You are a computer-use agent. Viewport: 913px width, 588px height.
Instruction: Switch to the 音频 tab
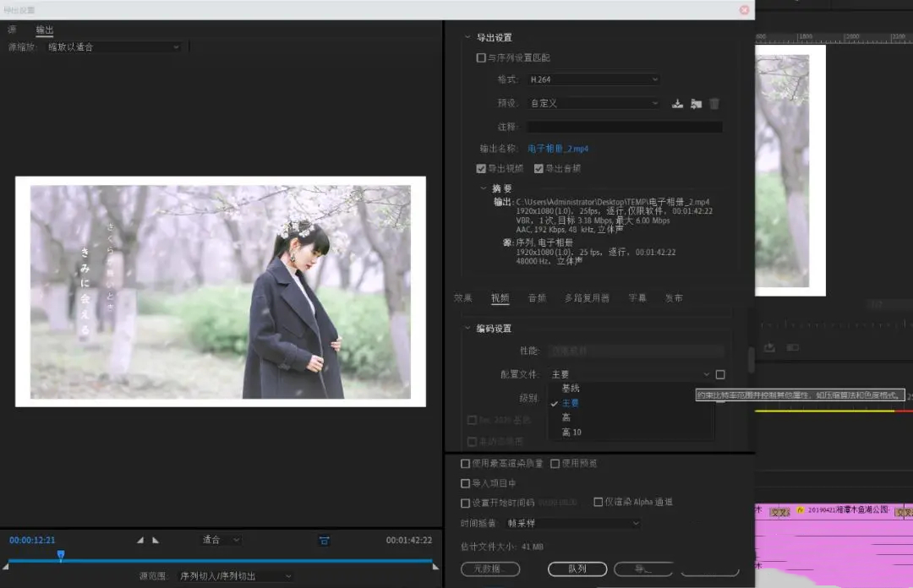pyautogui.click(x=539, y=297)
